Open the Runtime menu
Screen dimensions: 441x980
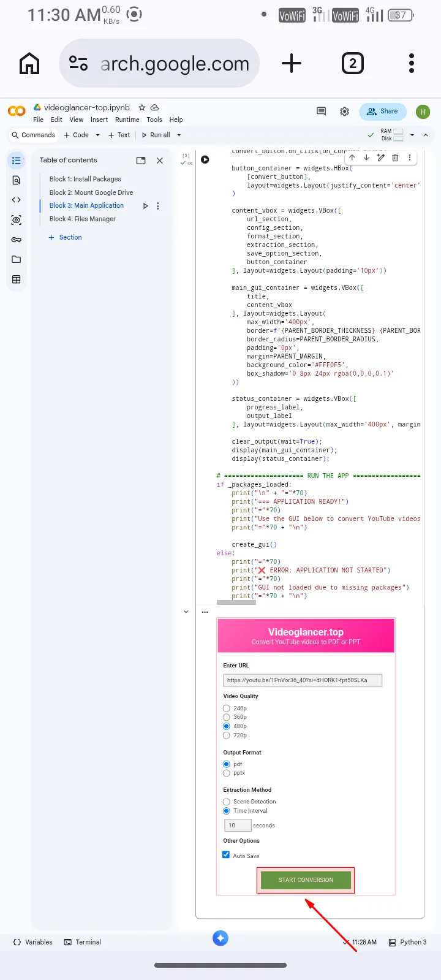click(127, 120)
